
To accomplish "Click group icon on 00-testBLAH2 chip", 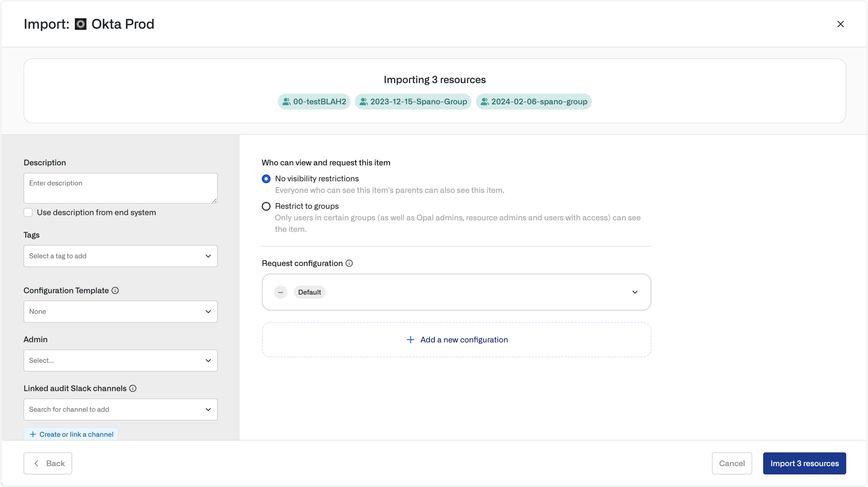I will [286, 102].
